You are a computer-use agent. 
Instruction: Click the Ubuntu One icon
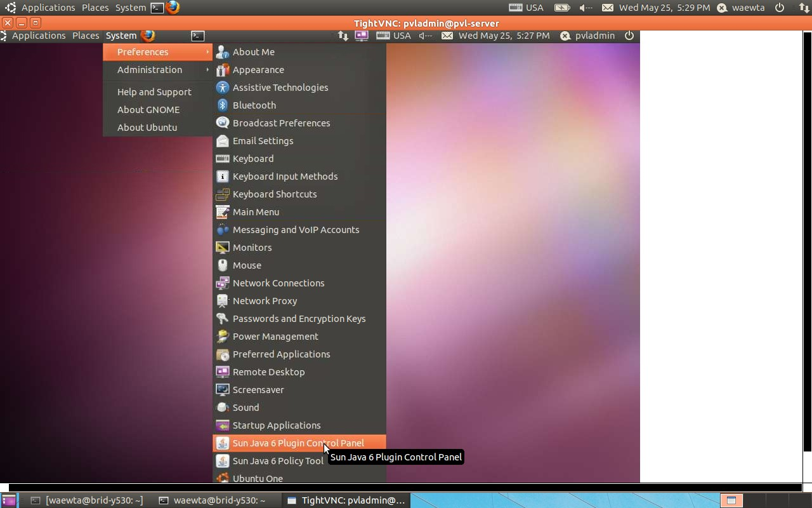click(222, 478)
